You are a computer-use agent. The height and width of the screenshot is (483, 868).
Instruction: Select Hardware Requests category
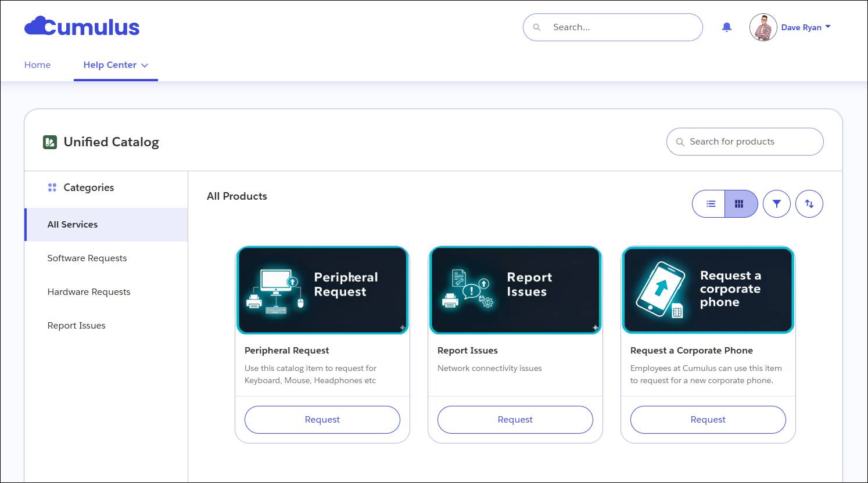pyautogui.click(x=106, y=292)
